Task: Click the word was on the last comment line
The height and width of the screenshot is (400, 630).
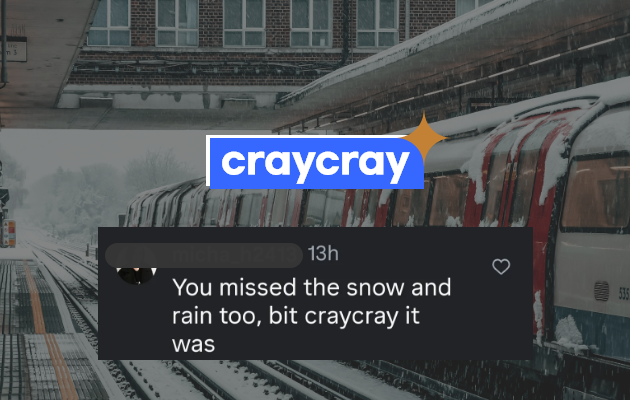Action: click(x=194, y=345)
